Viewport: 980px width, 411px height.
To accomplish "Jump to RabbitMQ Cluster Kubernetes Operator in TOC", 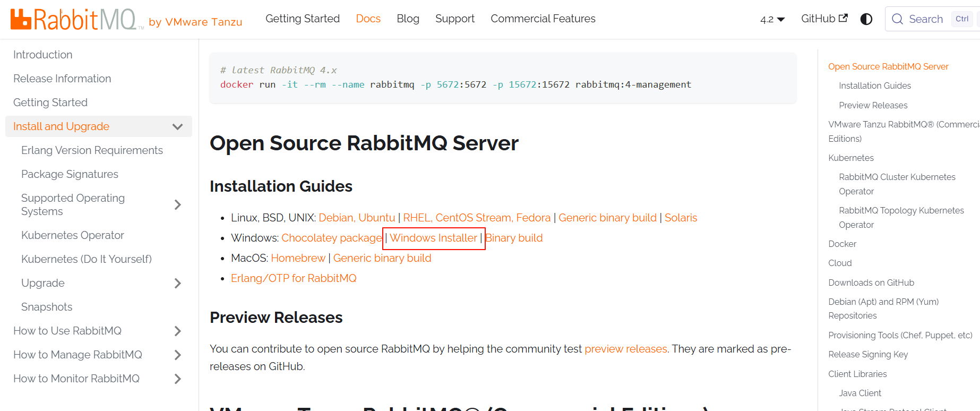I will point(897,184).
